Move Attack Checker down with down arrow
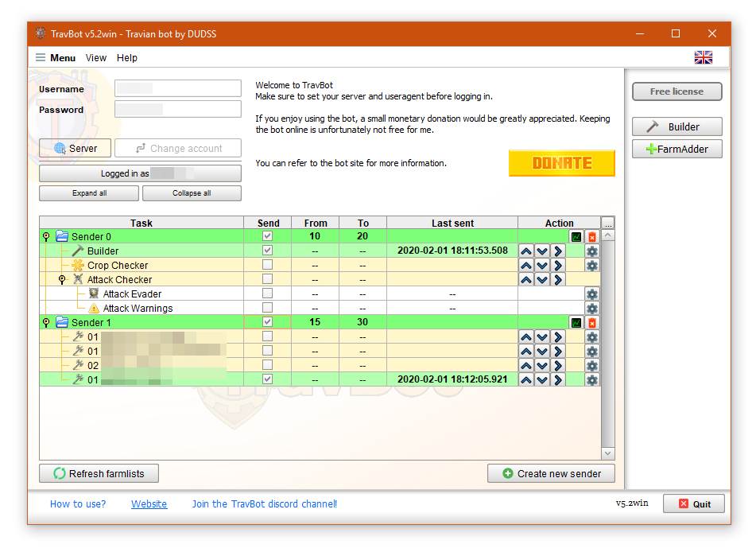This screenshot has width=756, height=552. tap(542, 279)
